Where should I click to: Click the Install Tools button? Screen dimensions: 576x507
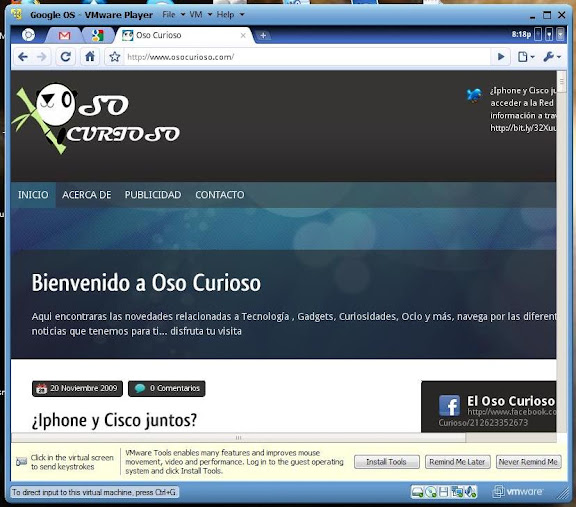click(386, 462)
